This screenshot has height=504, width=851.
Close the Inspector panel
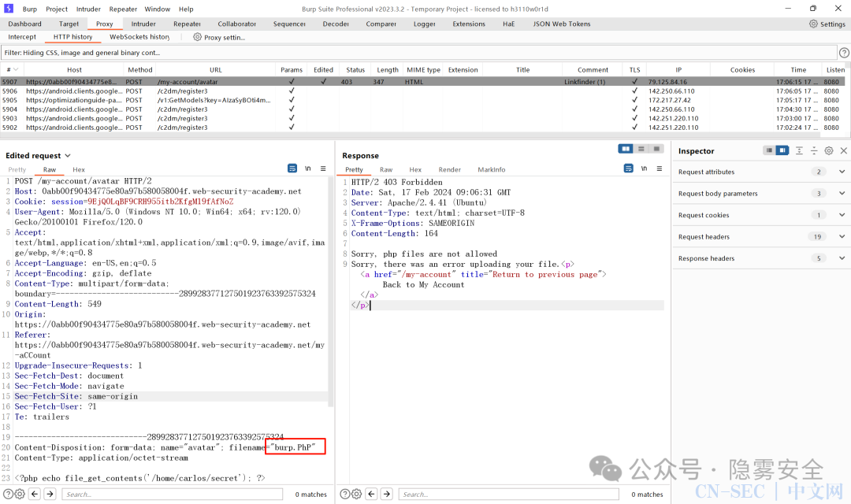pyautogui.click(x=843, y=150)
